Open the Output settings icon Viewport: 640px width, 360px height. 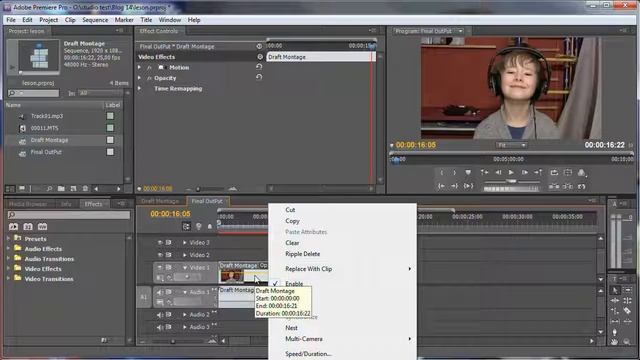click(582, 173)
